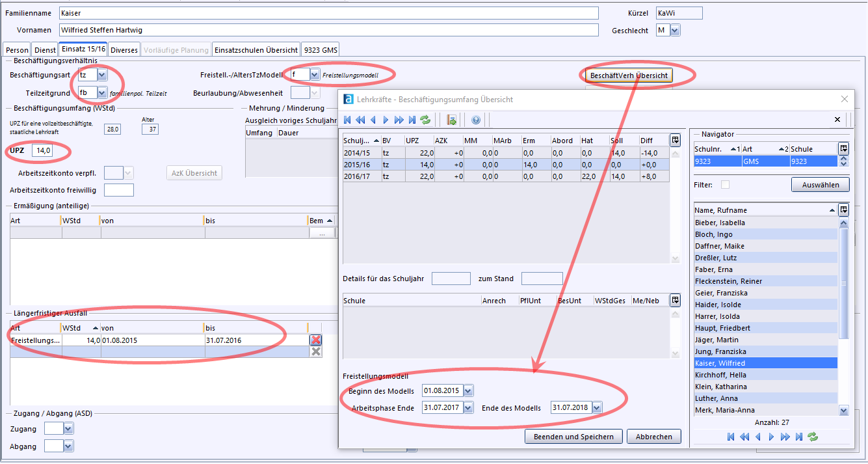Sort by the WStd column in Längerfristiger Ausfall
868x464 pixels.
pyautogui.click(x=80, y=328)
